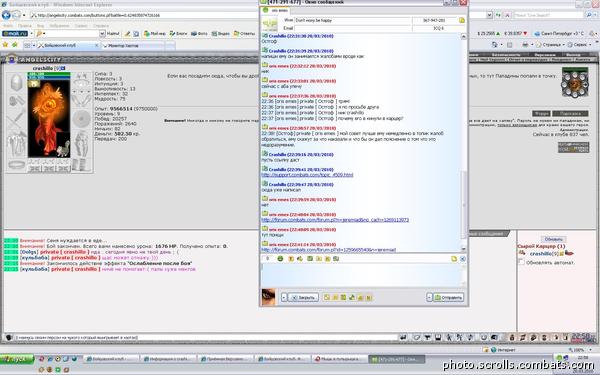
Task: Open the Страница menu dropdown
Action: point(549,45)
